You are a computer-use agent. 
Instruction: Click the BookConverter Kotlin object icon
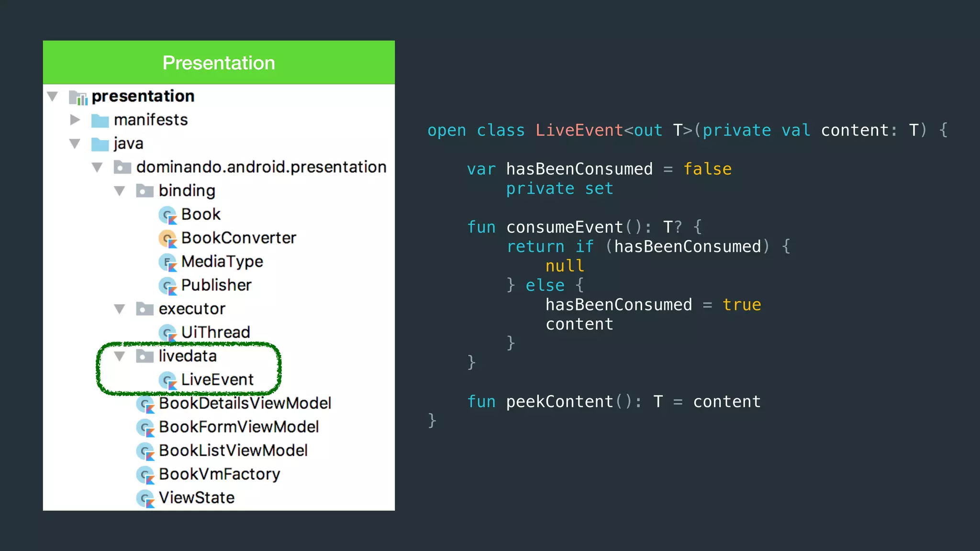(x=167, y=239)
